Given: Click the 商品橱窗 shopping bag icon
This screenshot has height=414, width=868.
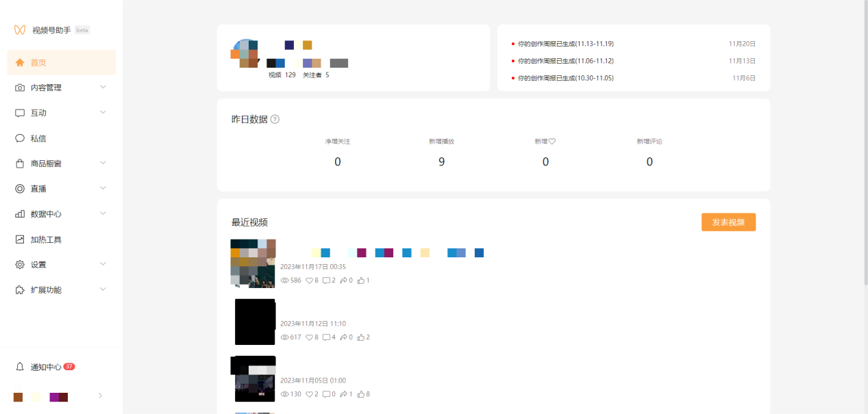Looking at the screenshot, I should (20, 164).
